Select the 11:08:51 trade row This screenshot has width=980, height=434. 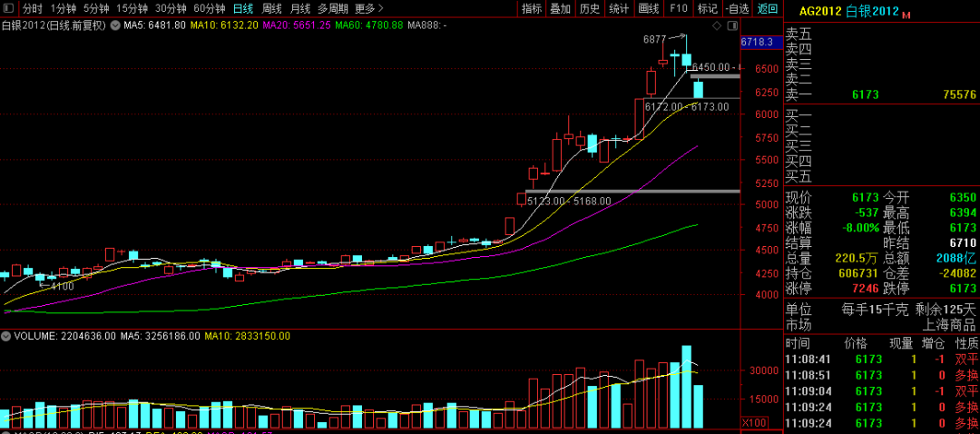[881, 375]
